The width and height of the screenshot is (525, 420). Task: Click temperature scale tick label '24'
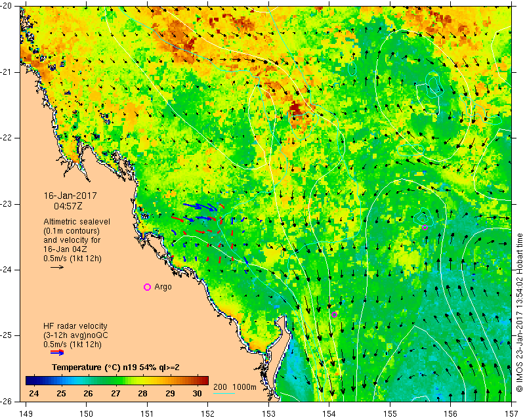34,393
